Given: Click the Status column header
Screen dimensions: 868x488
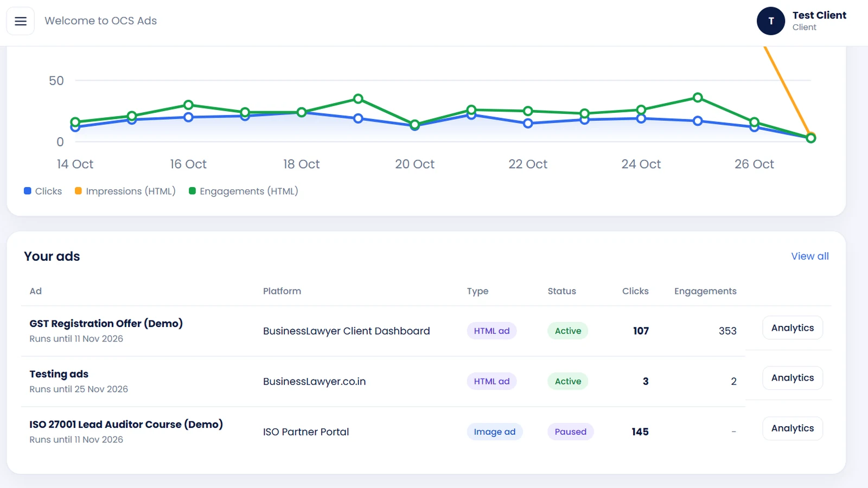Looking at the screenshot, I should point(561,291).
